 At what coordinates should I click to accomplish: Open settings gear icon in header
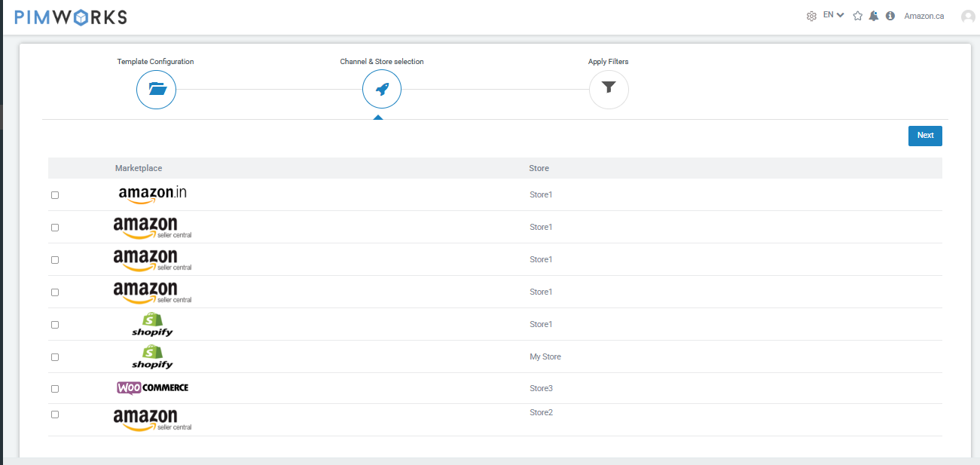(811, 16)
